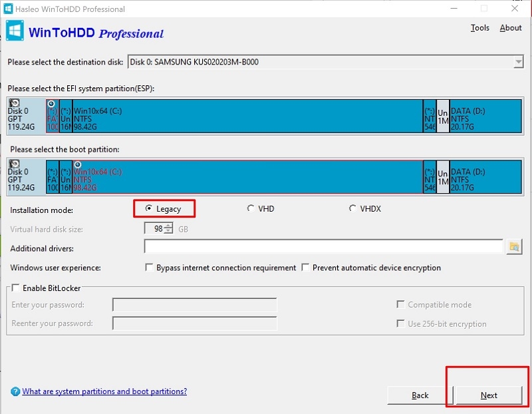The width and height of the screenshot is (532, 414).
Task: Select the Legacy installation mode
Action: click(164, 208)
